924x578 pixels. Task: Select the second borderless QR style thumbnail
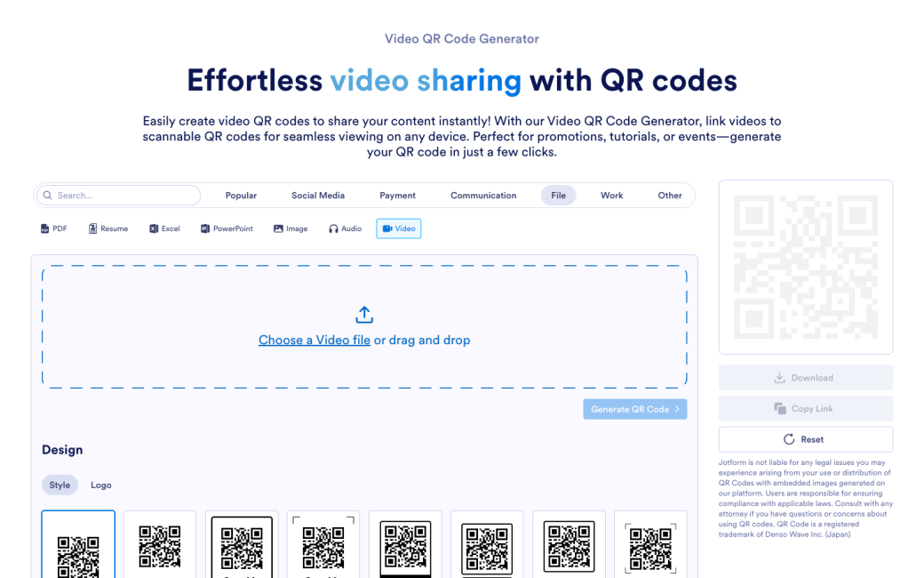click(160, 545)
